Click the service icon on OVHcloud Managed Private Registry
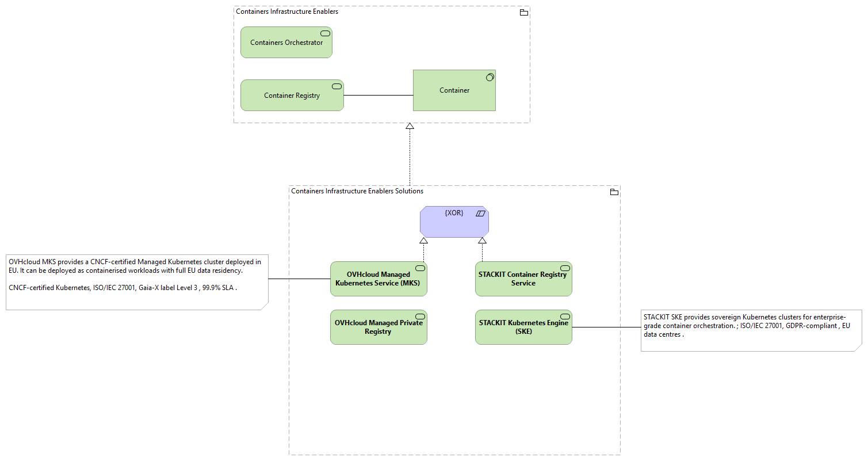 (420, 317)
